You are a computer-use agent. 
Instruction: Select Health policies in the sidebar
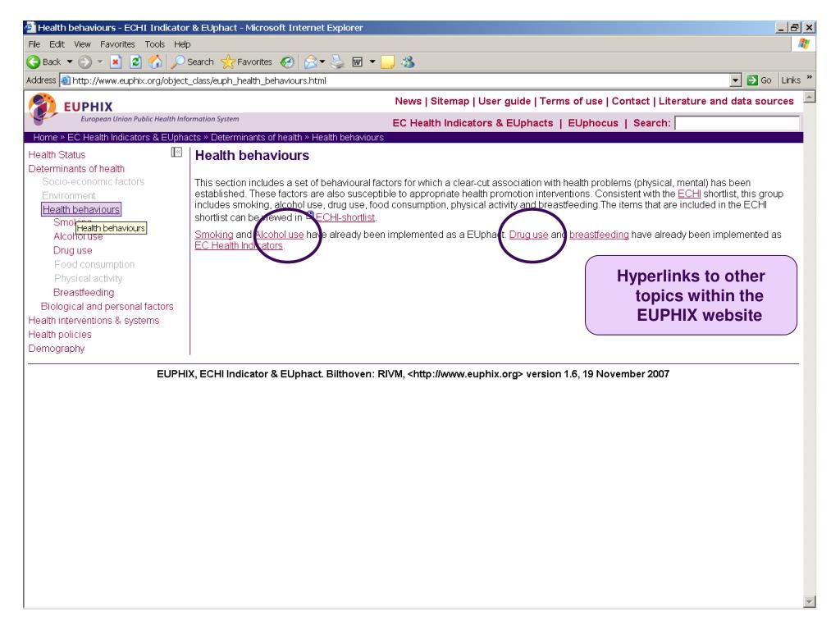[60, 335]
